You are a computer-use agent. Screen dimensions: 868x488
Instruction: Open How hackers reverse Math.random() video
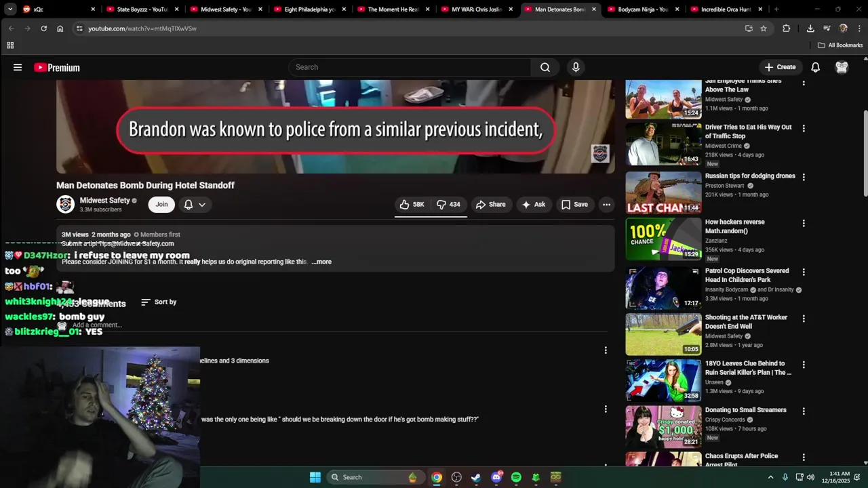(x=735, y=226)
